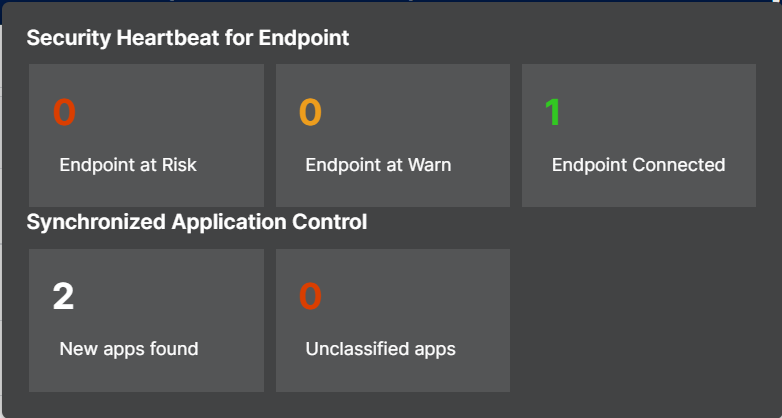Click the white number 2 for new apps
Image resolution: width=782 pixels, height=418 pixels.
[63, 297]
